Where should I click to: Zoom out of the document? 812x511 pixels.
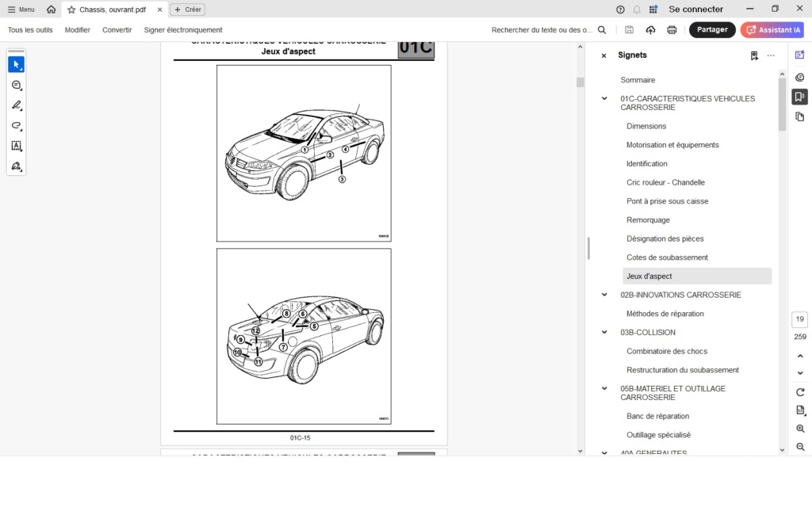[800, 447]
